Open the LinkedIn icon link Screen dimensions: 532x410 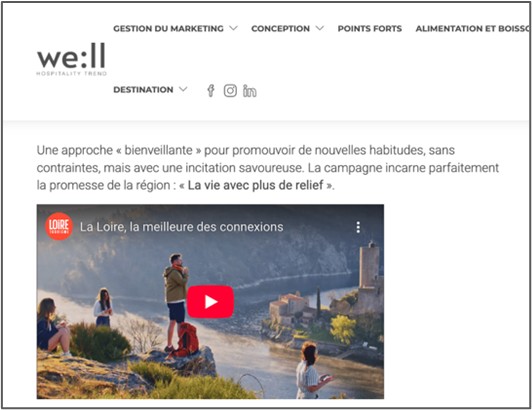pyautogui.click(x=250, y=91)
